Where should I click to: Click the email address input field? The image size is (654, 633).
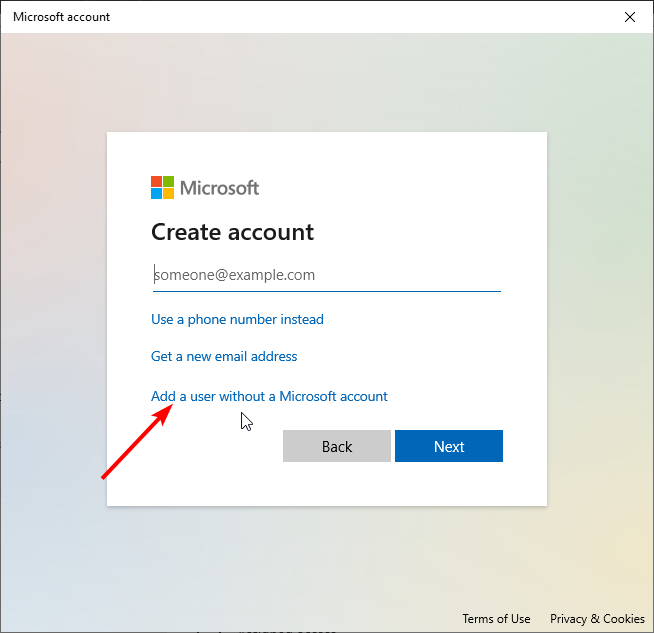tap(327, 275)
